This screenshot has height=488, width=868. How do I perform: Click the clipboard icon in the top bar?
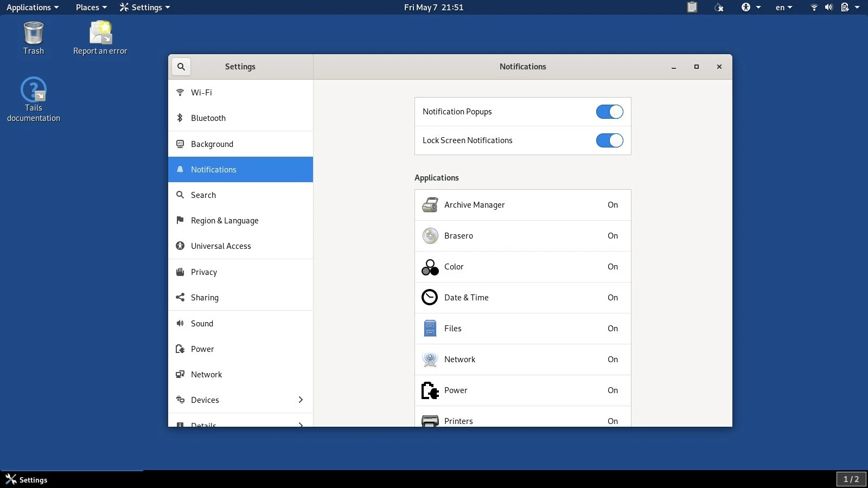coord(692,7)
